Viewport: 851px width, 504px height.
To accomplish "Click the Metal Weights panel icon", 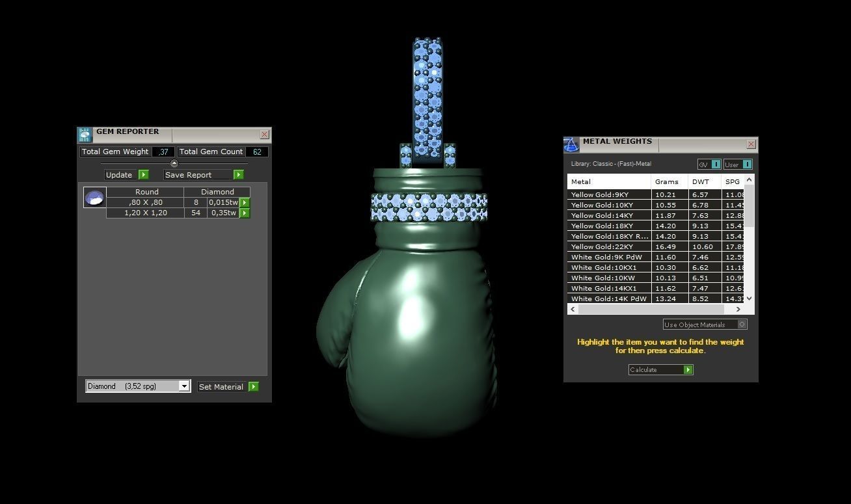I will pos(571,144).
